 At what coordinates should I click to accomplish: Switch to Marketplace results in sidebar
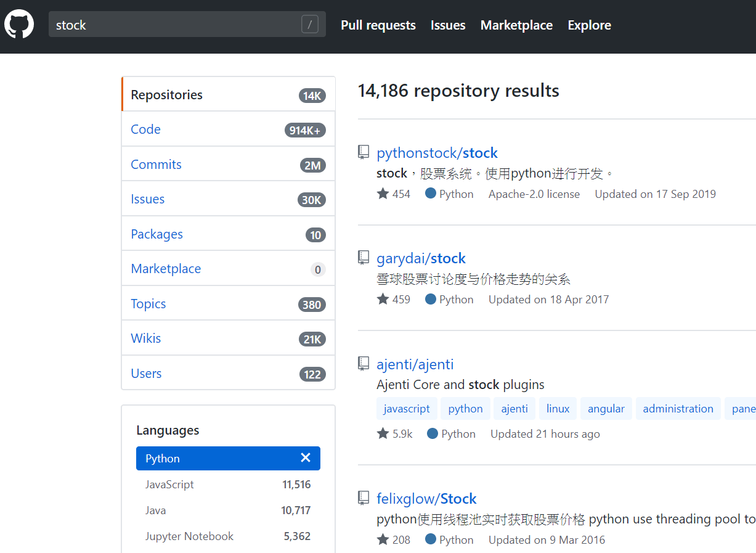pyautogui.click(x=229, y=269)
